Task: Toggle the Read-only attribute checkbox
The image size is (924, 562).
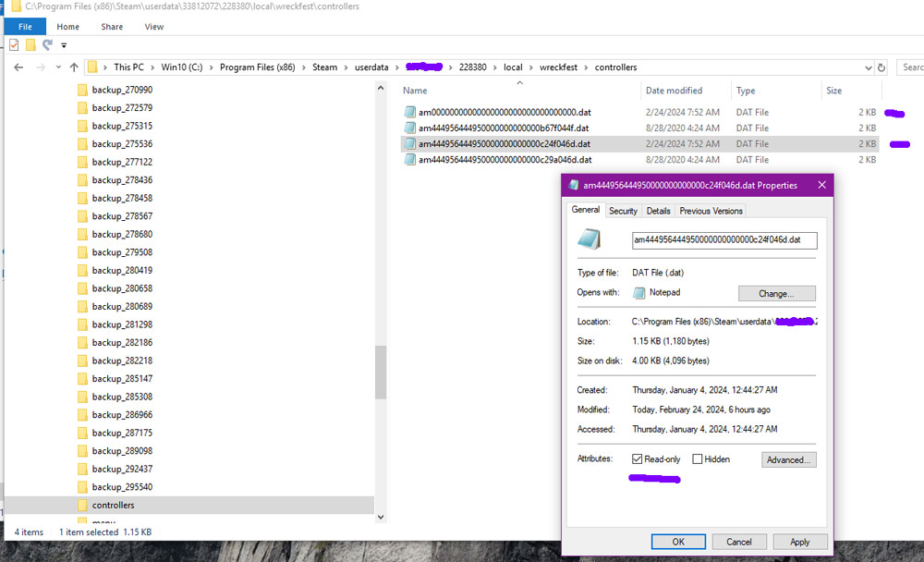Action: [x=637, y=458]
